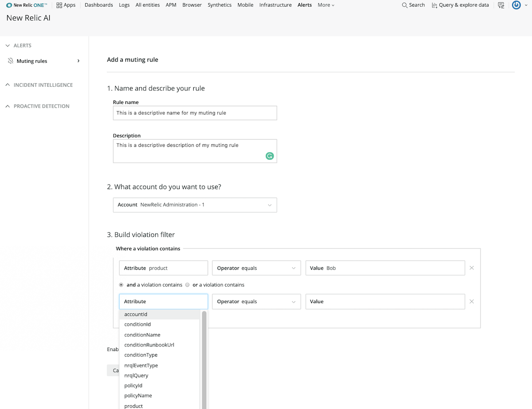Open the feedback chat icon in header

coord(501,5)
